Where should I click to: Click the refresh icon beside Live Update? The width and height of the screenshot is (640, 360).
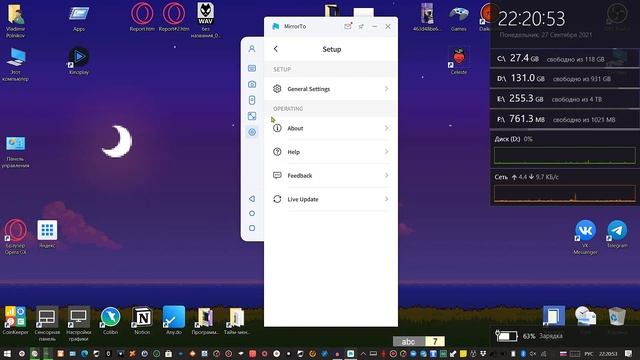pos(277,199)
